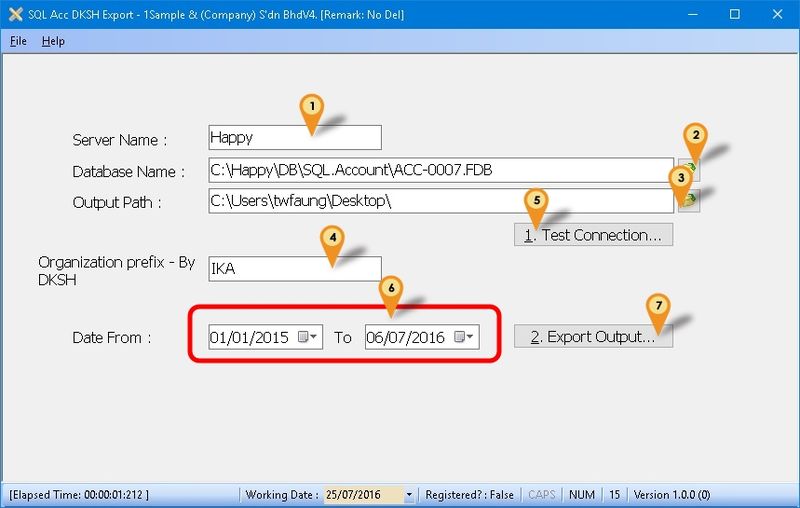Open the Working Date dropdown in status bar

[408, 495]
